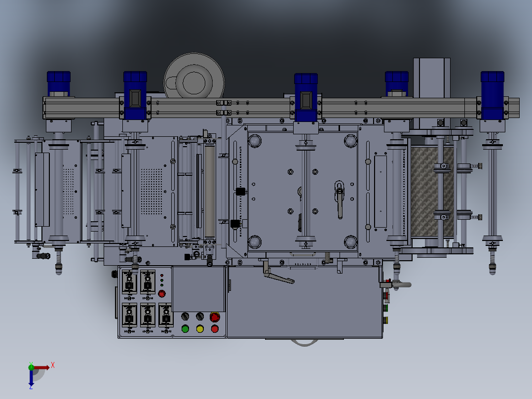Select the red push button beside the yellow one
532x399 pixels.
(x=215, y=329)
